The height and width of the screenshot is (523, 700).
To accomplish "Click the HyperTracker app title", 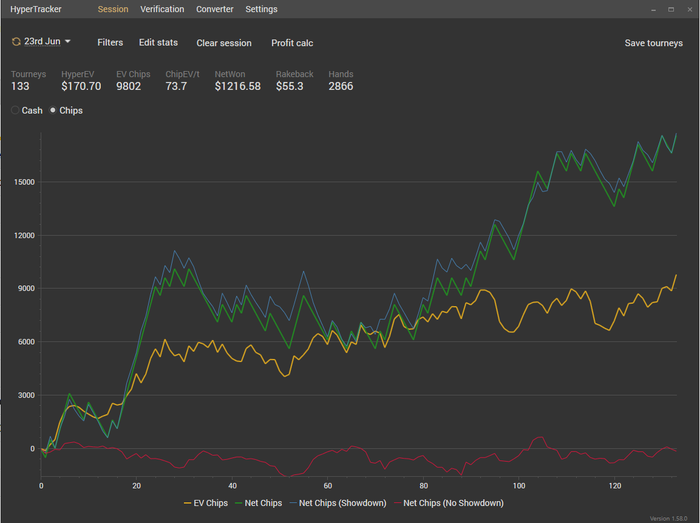I will [x=36, y=9].
